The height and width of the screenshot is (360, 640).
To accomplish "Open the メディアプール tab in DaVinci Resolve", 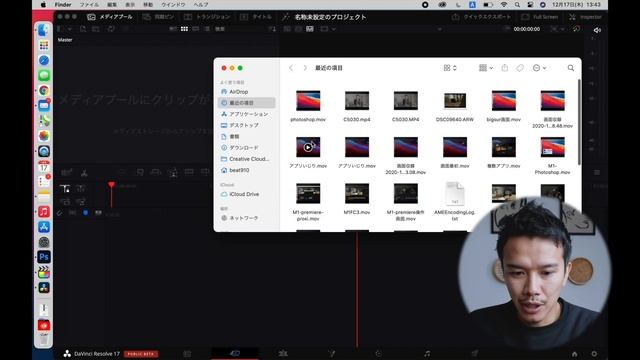I will pyautogui.click(x=110, y=17).
